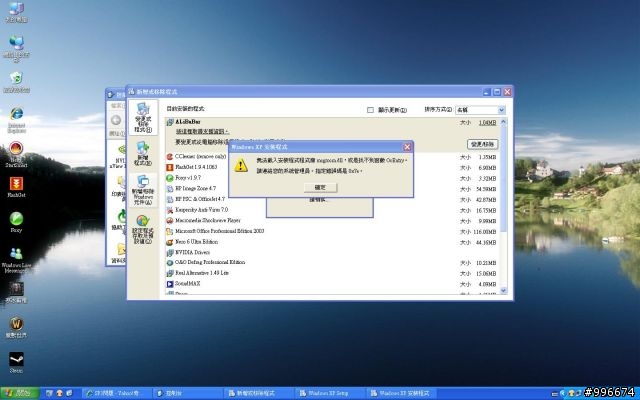Screen dimensions: 640x400
Task: Click the back arrow in Control Panel window
Action: pos(116,120)
